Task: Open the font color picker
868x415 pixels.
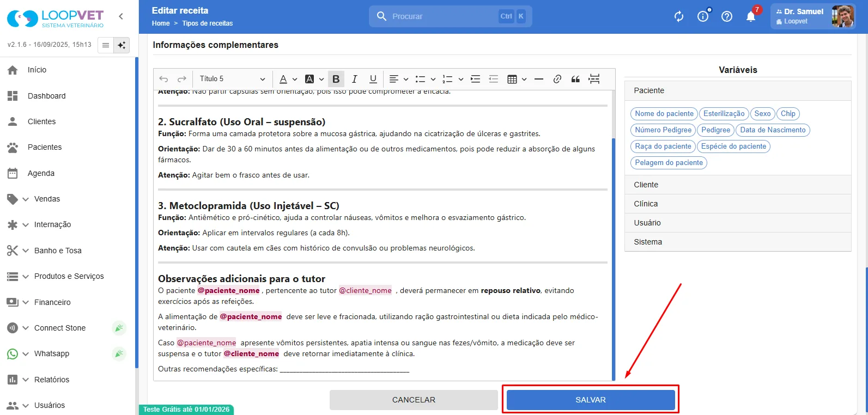Action: tap(288, 79)
